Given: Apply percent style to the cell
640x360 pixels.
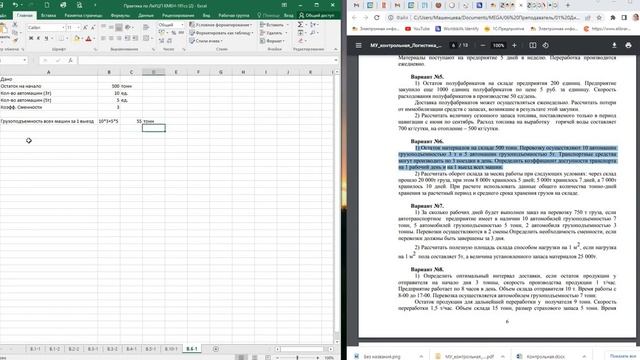Looking at the screenshot, I should [x=173, y=33].
